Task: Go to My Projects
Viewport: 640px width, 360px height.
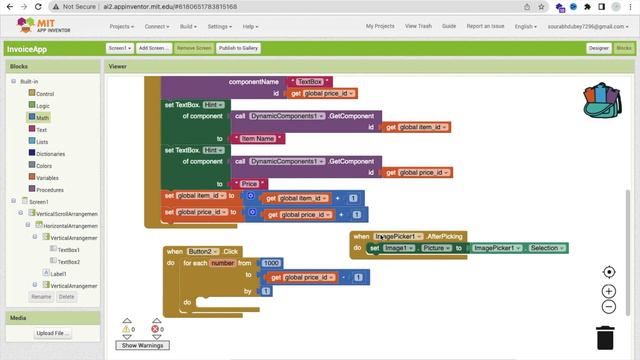Action: (380, 26)
